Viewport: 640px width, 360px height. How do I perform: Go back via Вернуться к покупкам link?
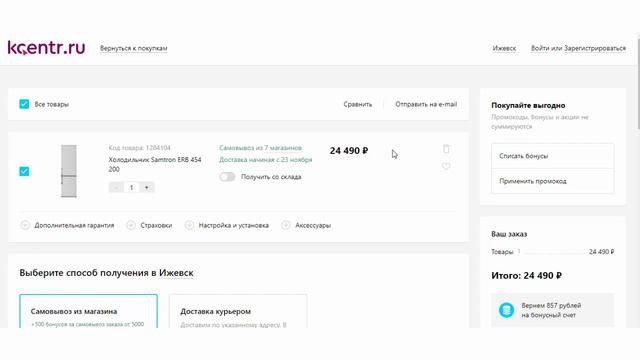tap(133, 48)
